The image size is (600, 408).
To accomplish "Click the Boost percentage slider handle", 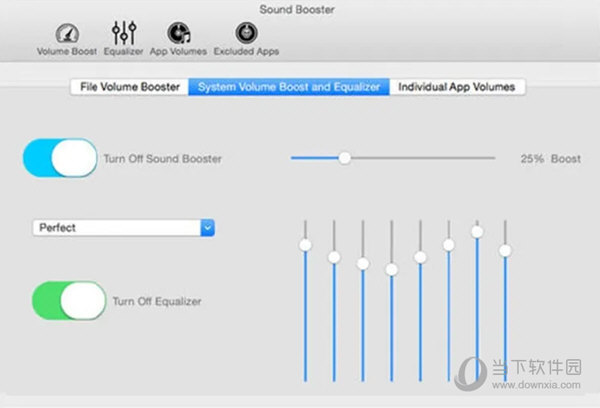I will [344, 158].
